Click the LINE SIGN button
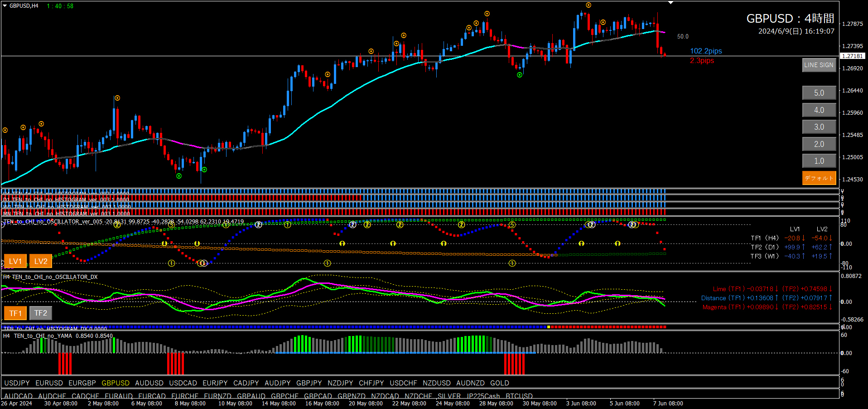868x409 pixels. click(x=819, y=65)
